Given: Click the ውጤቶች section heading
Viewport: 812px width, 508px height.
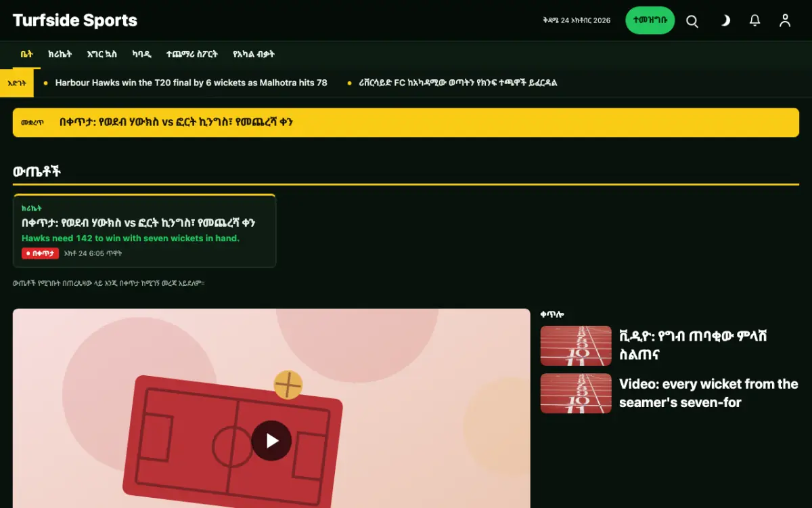Looking at the screenshot, I should pos(37,171).
